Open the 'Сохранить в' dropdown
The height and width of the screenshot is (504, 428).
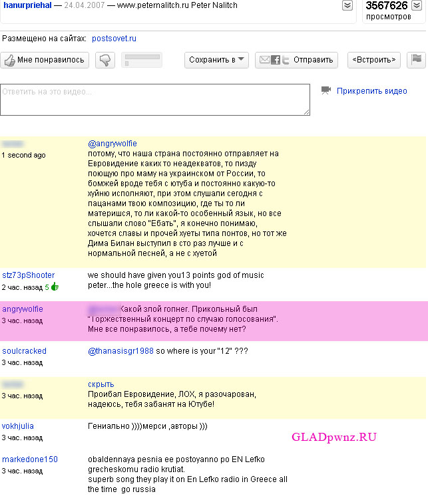pos(217,60)
